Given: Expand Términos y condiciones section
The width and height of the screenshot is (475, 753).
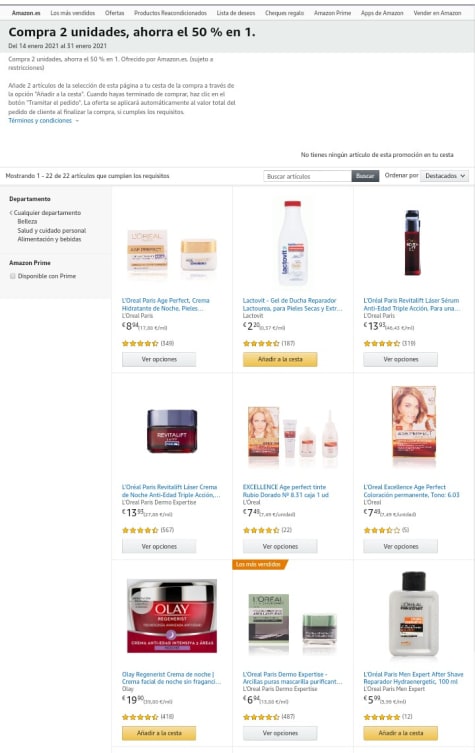Looking at the screenshot, I should coord(43,121).
